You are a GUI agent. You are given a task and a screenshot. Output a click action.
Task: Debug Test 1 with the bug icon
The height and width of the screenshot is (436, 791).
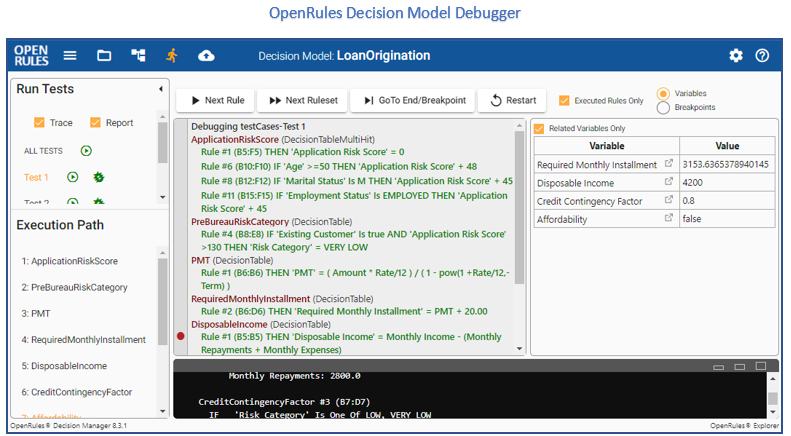point(98,177)
